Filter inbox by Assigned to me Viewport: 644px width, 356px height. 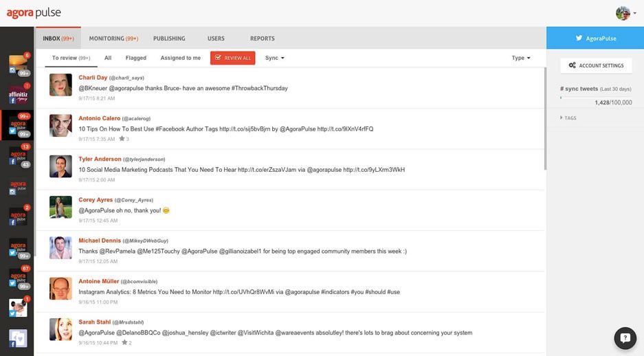181,58
